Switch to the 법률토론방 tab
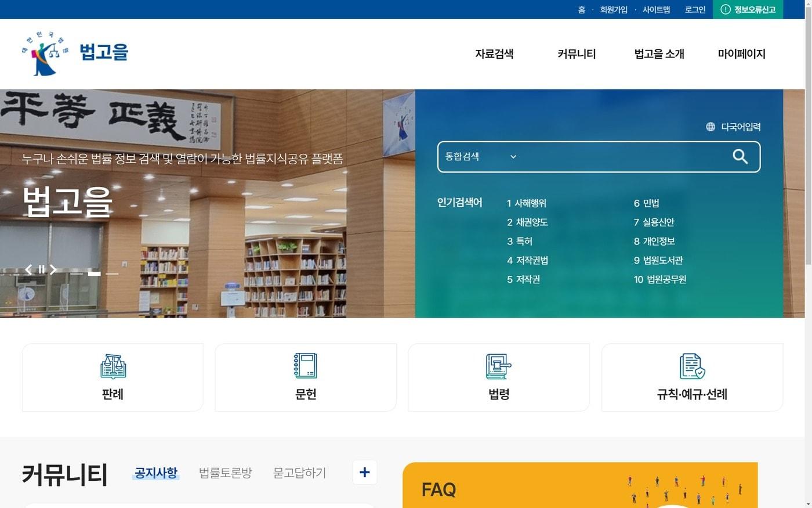Screen dimensions: 812x508 pos(226,473)
